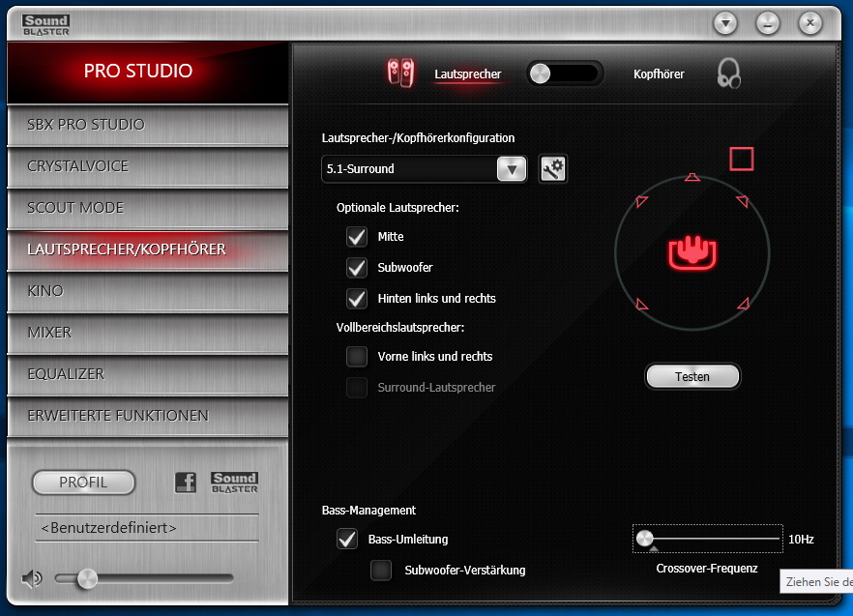The height and width of the screenshot is (616, 853).
Task: Click the Surround-Lautsprecher checkbox
Action: (357, 388)
